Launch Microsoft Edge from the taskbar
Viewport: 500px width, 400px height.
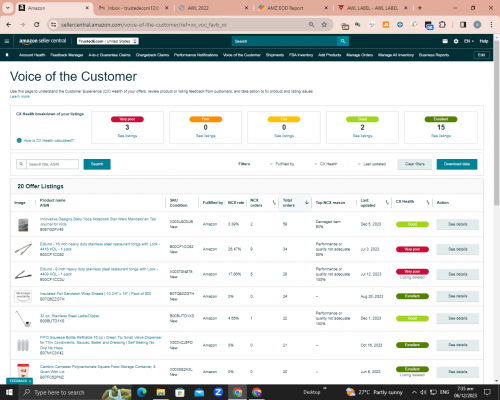(142, 392)
